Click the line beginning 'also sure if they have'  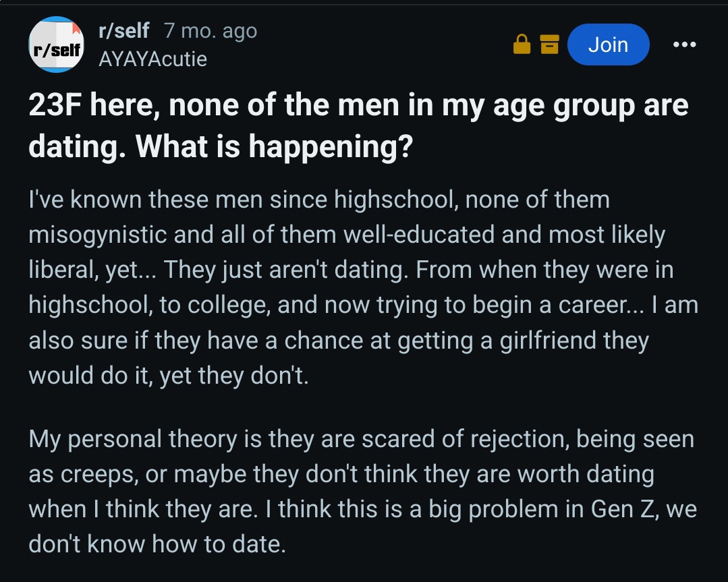339,340
